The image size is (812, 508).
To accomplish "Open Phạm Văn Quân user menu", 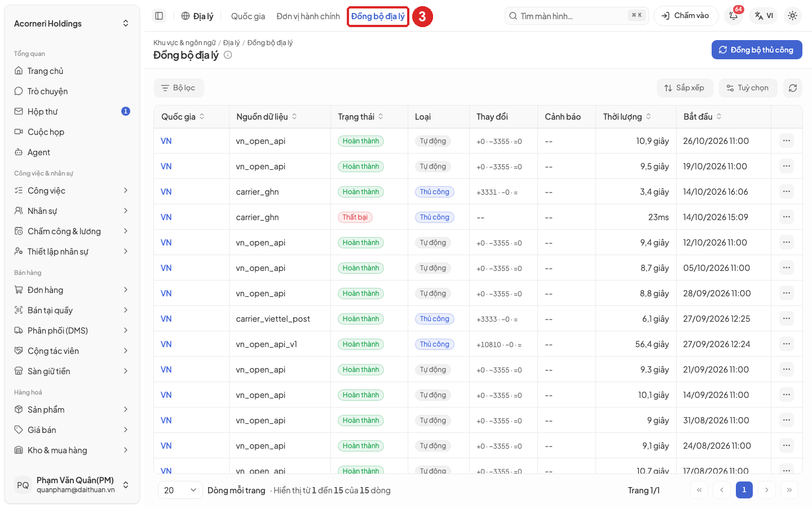I will point(72,485).
